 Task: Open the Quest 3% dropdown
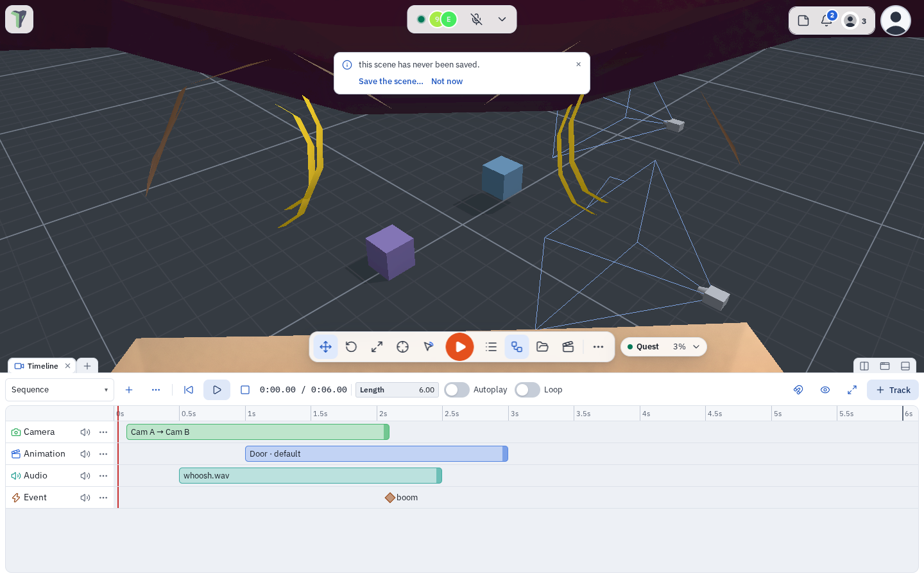(663, 347)
